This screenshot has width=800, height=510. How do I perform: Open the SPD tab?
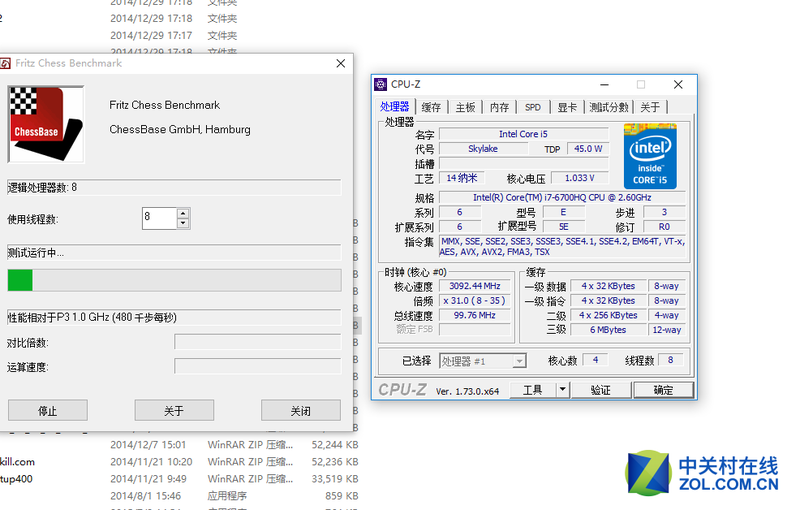click(x=533, y=107)
